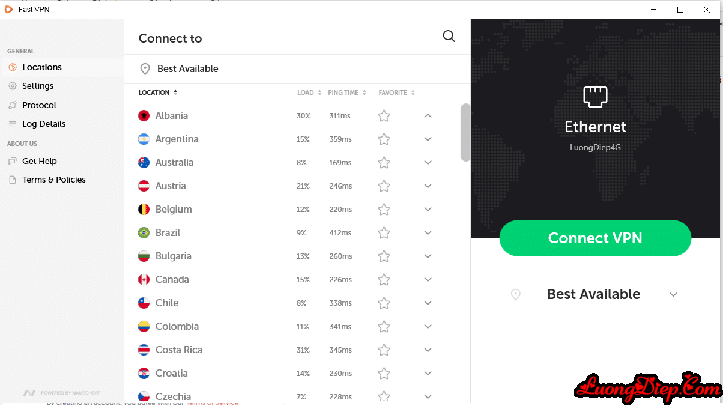Toggle the favorite star for Chile
Image resolution: width=723 pixels, height=405 pixels.
383,303
